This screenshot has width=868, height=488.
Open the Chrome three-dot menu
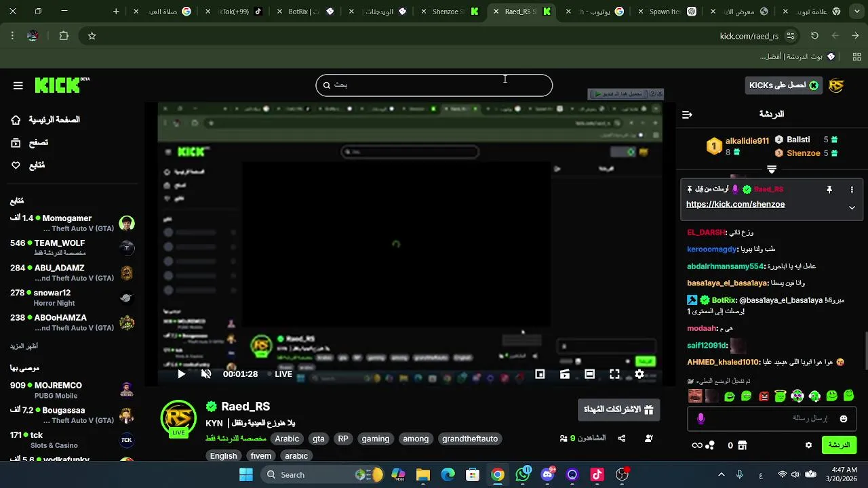coord(12,36)
